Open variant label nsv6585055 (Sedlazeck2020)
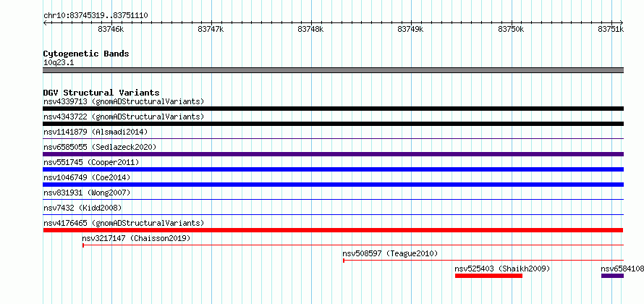This screenshot has width=644, height=304. (x=100, y=147)
